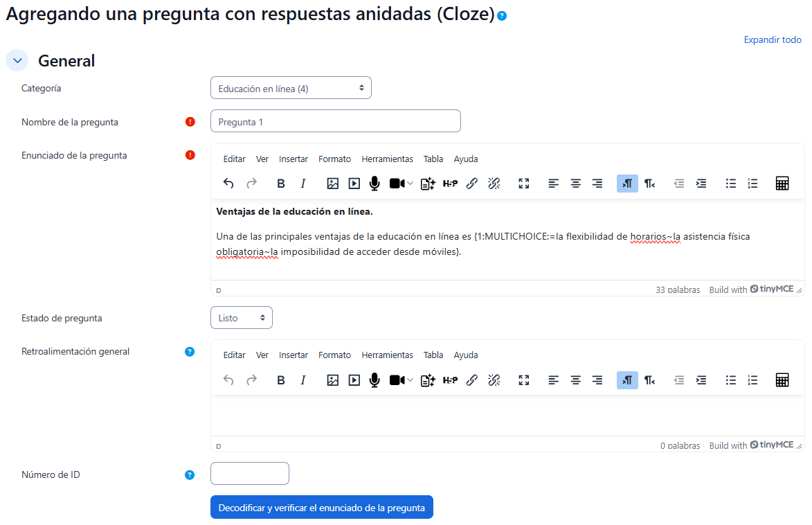This screenshot has height=525, width=812.
Task: Click the microphone record audio icon in question editor
Action: coord(375,184)
